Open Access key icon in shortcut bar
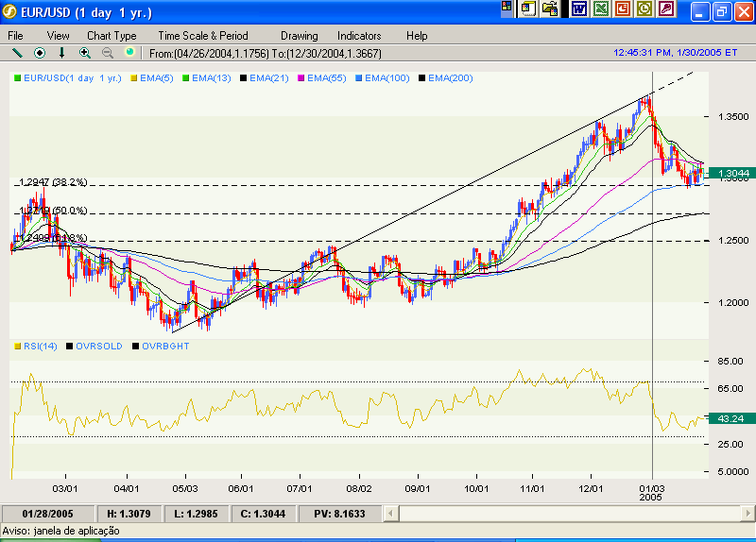756x542 pixels. point(666,8)
